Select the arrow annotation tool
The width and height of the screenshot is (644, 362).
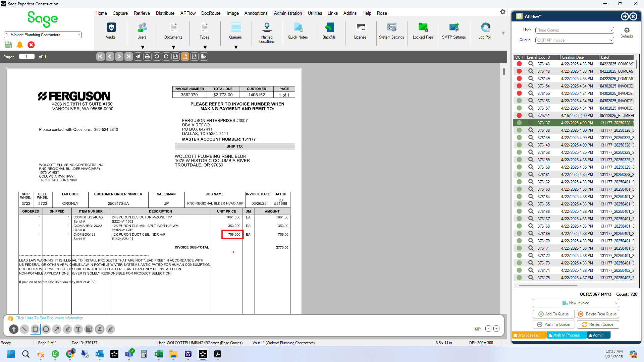[57, 329]
